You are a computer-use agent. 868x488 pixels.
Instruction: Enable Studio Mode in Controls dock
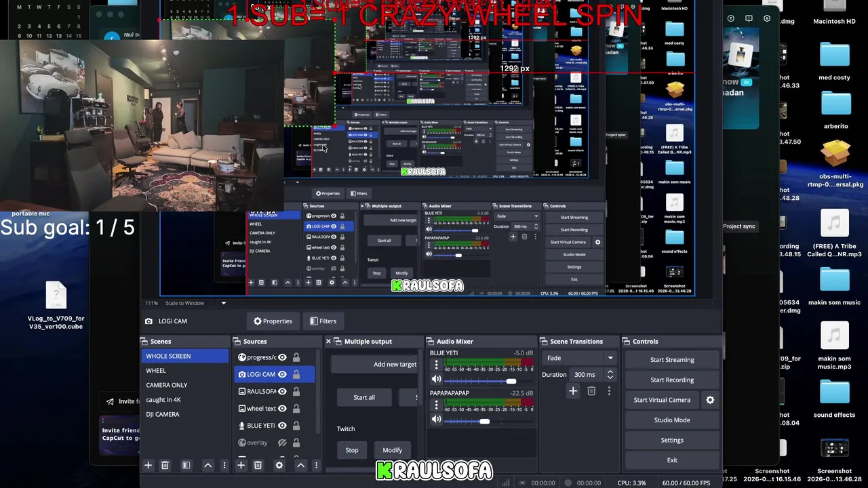tap(672, 420)
